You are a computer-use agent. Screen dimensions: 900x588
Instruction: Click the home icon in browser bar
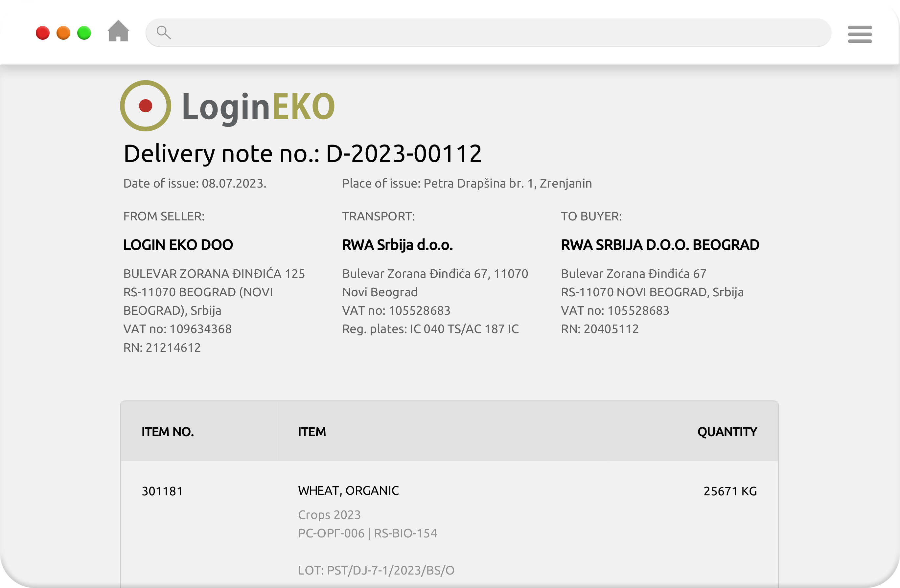coord(118,31)
